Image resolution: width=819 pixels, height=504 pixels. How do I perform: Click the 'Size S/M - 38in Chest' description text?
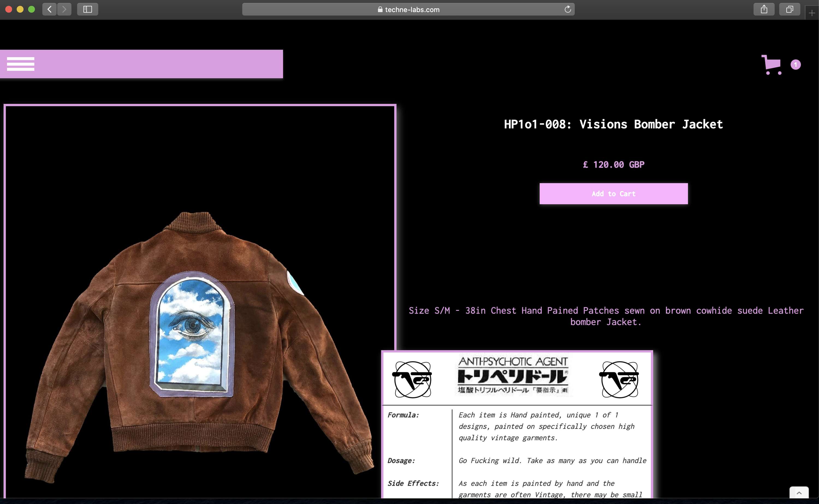[606, 316]
